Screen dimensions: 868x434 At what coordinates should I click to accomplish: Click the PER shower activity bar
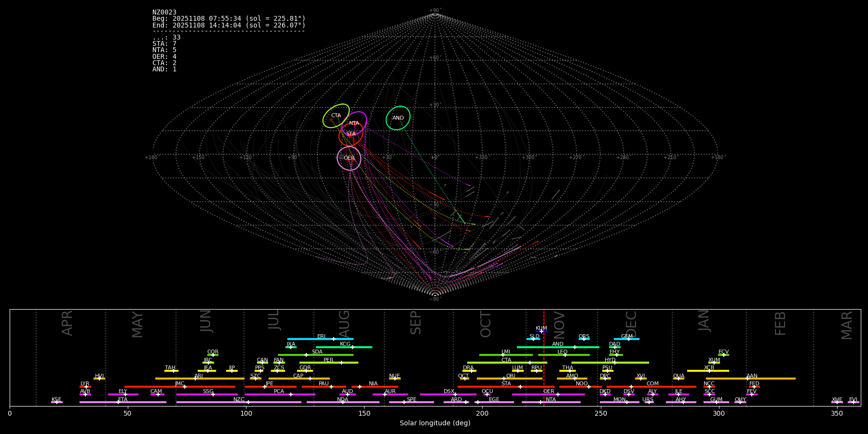tap(328, 363)
